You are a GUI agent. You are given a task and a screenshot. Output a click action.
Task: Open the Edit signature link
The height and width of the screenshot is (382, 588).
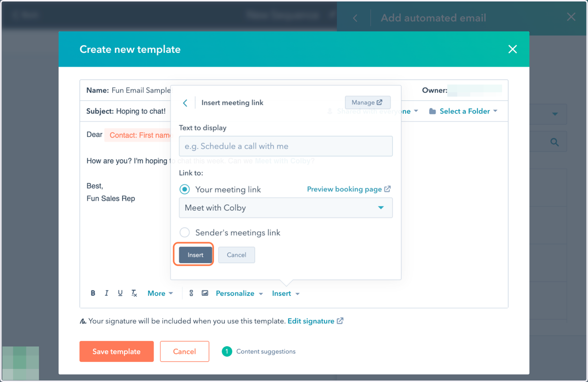coord(315,321)
